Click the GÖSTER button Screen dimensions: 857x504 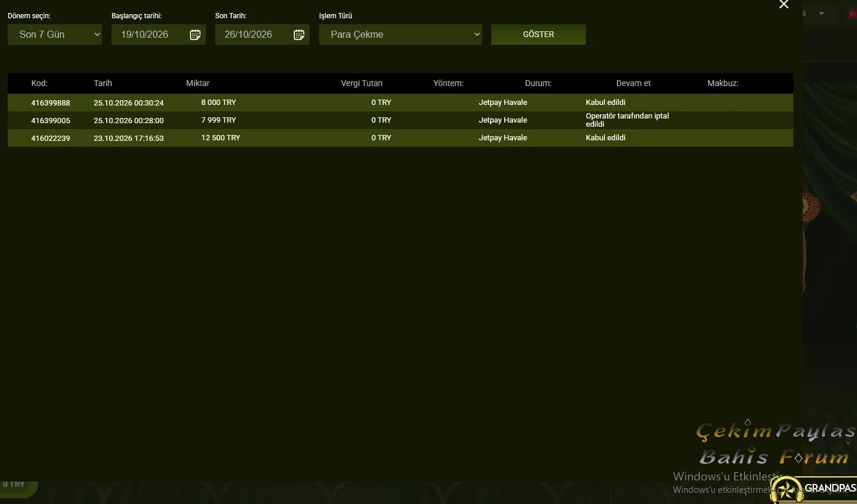click(539, 34)
